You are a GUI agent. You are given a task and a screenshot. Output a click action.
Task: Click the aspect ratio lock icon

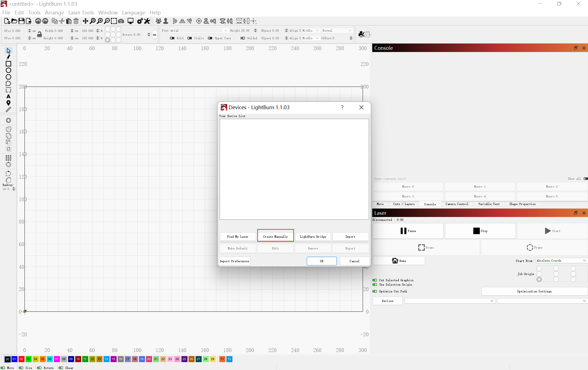[x=40, y=34]
